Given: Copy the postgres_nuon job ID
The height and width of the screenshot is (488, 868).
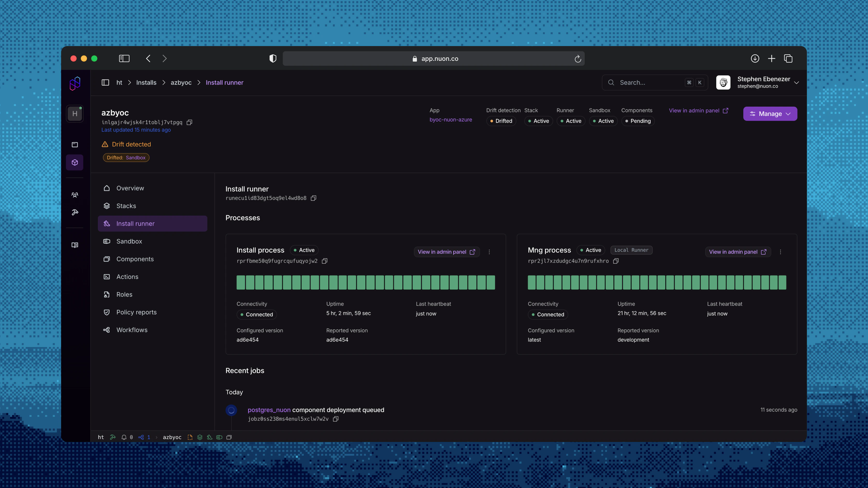Looking at the screenshot, I should 336,419.
